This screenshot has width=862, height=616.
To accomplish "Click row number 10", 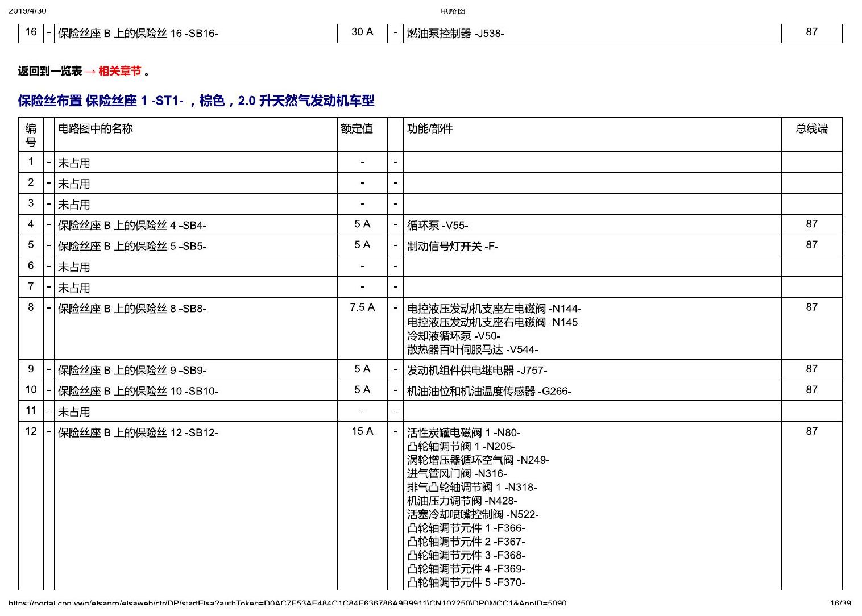I will (31, 390).
